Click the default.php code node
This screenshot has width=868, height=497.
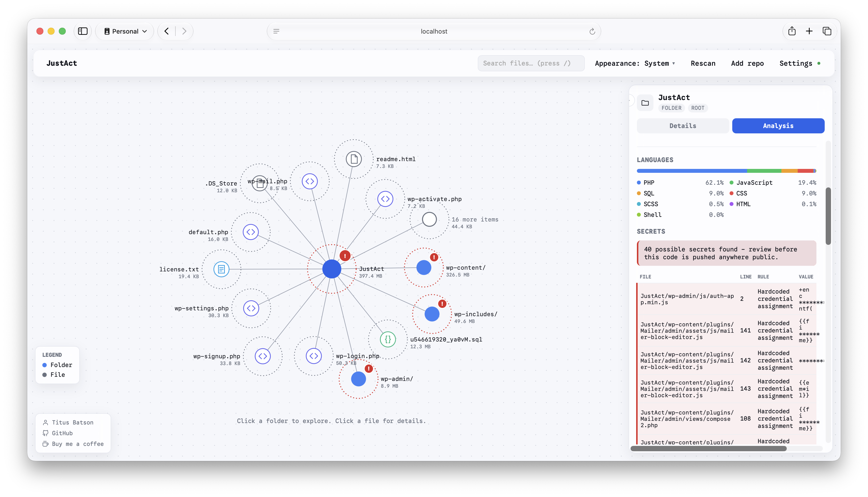point(251,232)
